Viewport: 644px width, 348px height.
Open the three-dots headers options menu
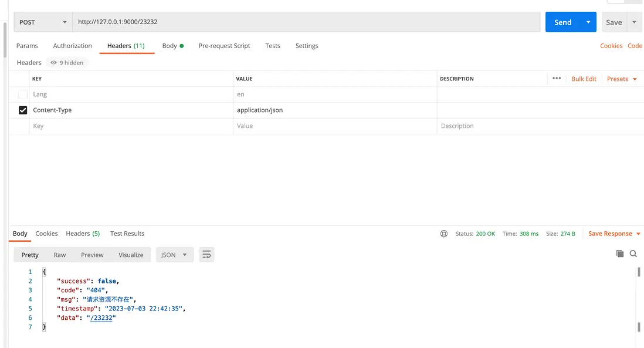[557, 79]
